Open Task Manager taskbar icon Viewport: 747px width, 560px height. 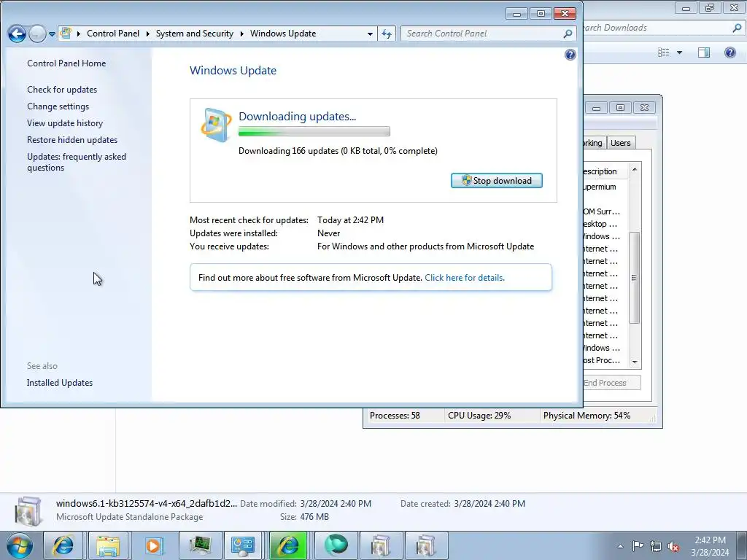point(200,545)
